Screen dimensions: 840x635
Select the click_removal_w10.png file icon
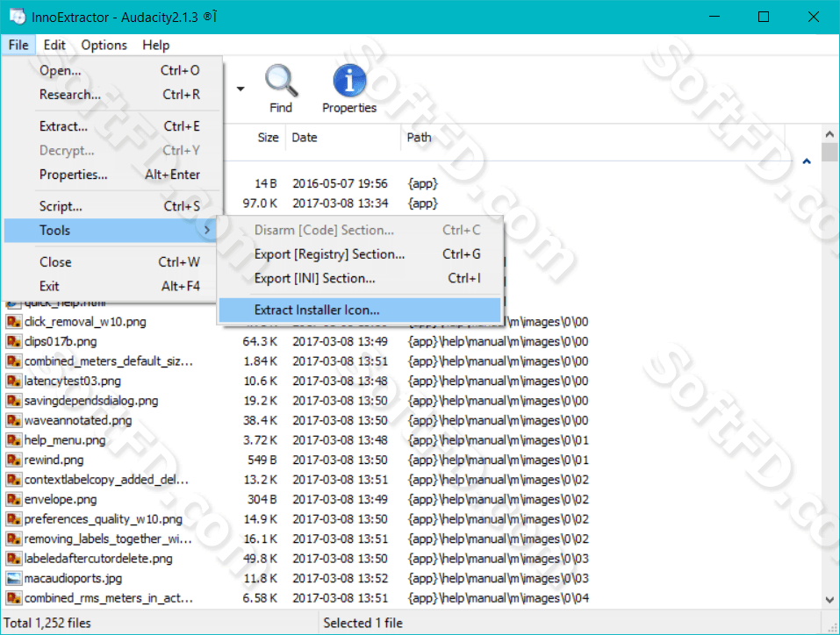pos(13,322)
